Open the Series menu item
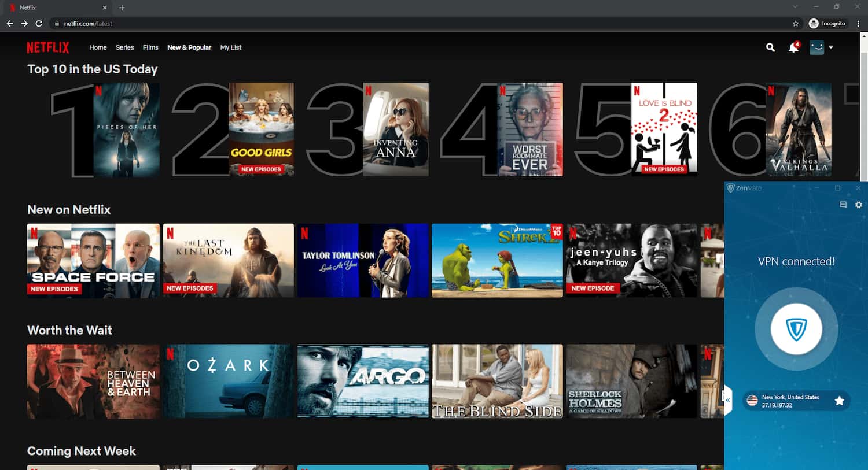Screen dimensions: 868x470 (x=124, y=47)
